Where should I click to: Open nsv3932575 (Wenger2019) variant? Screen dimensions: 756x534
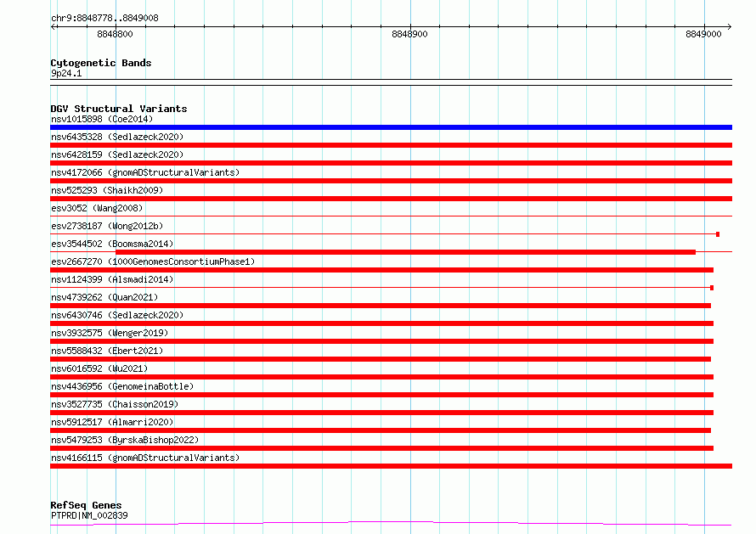coord(110,333)
